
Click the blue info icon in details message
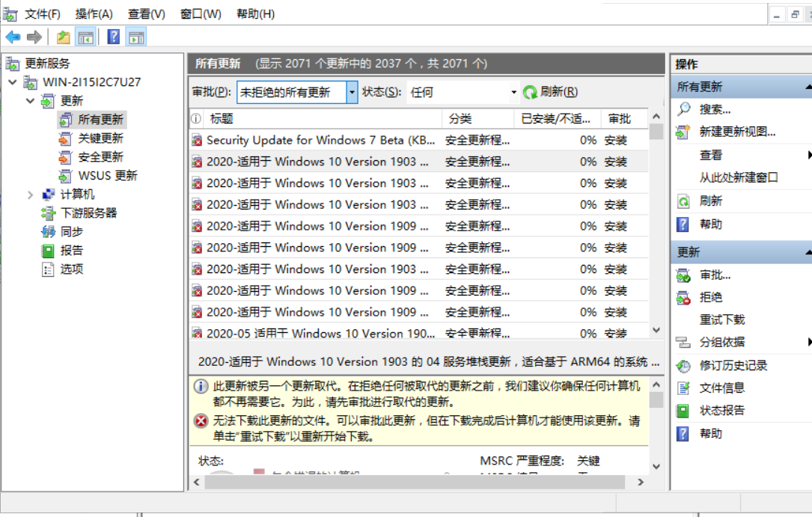tap(201, 387)
